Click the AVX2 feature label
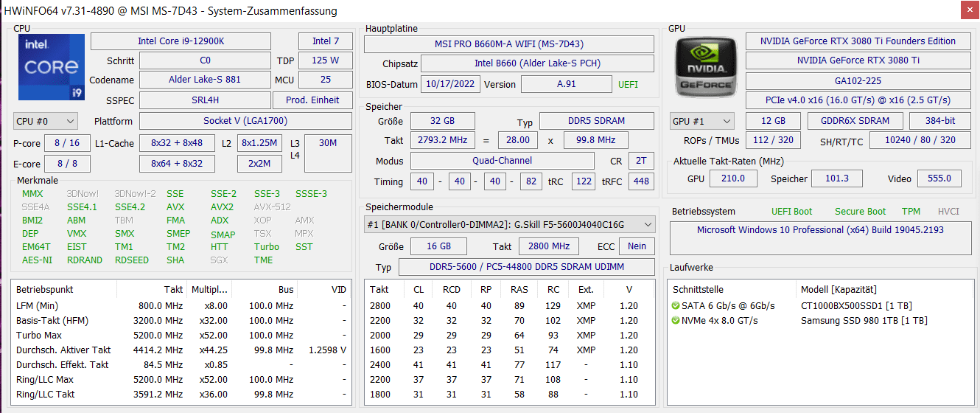 point(222,207)
